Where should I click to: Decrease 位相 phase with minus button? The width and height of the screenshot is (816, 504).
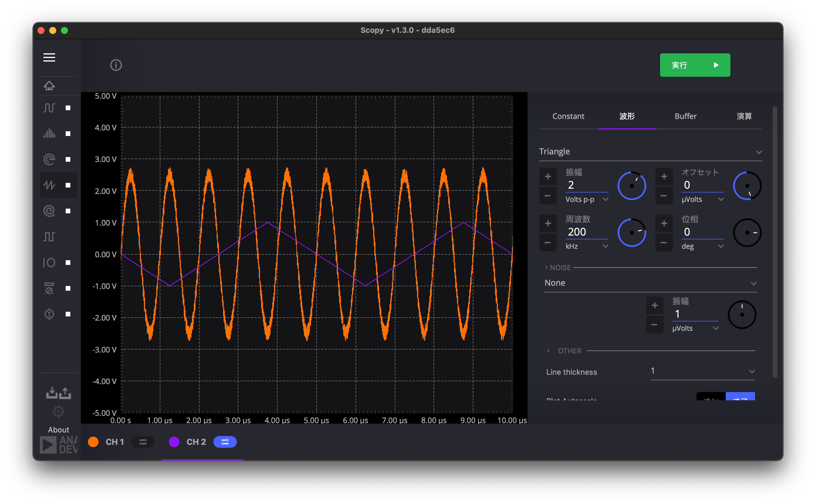tap(664, 242)
